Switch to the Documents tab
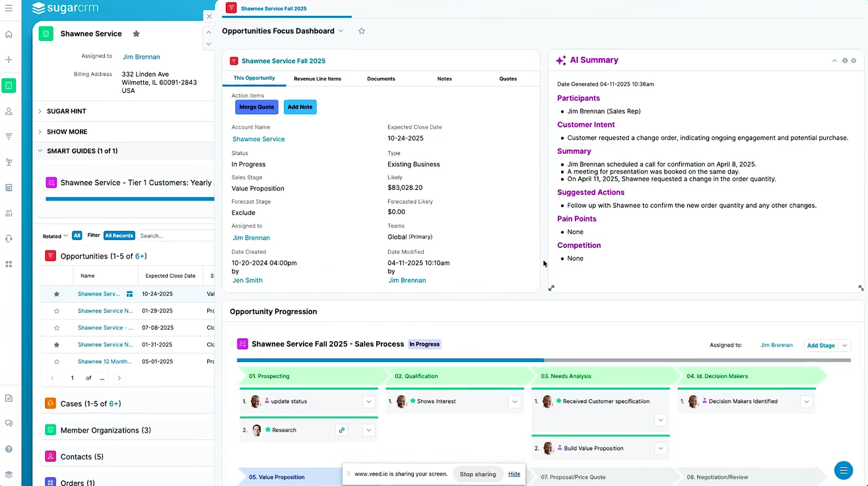This screenshot has height=486, width=868. [x=381, y=78]
